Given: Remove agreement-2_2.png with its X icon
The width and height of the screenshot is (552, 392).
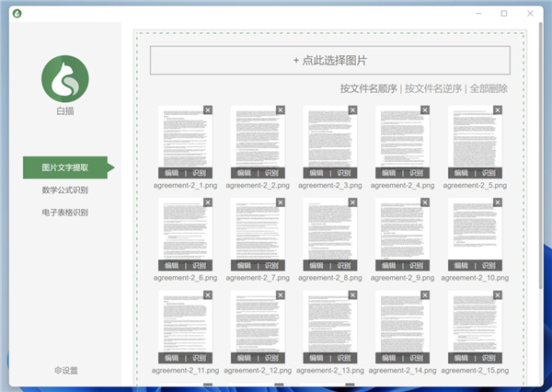Looking at the screenshot, I should [281, 110].
